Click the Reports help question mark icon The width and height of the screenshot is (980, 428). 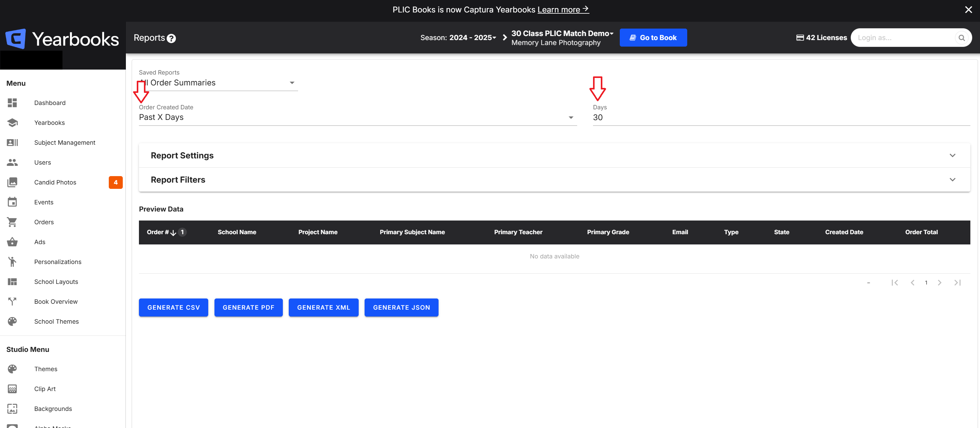172,39
